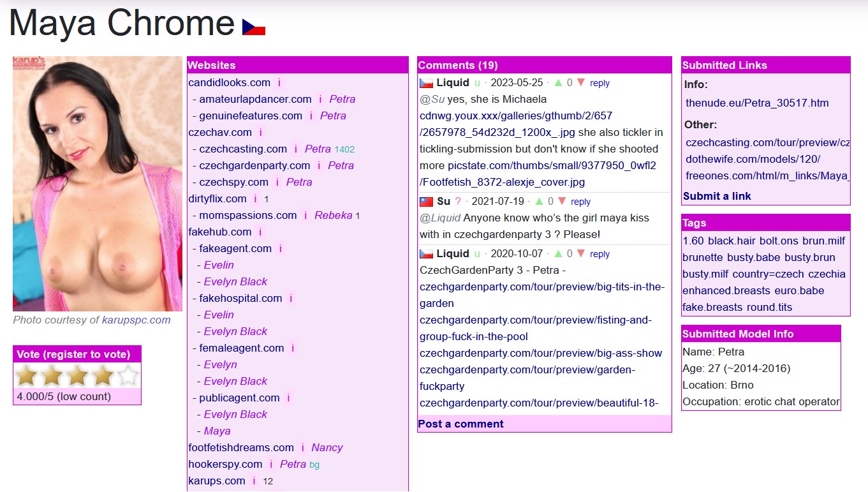Upvote Liquid's 2020-10-07 comment
The height and width of the screenshot is (492, 868).
(559, 254)
